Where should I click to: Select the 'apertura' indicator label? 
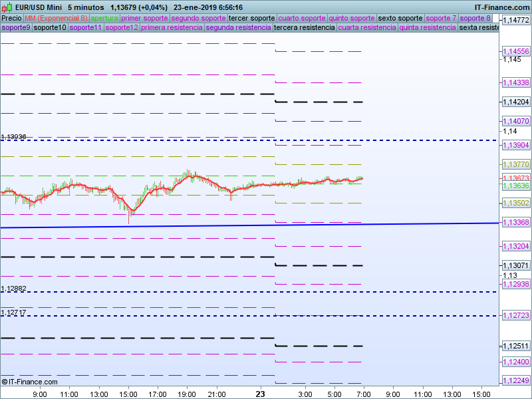click(x=104, y=18)
